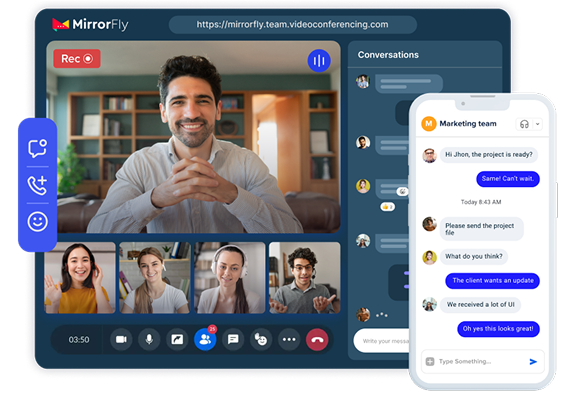Image resolution: width=575 pixels, height=393 pixels.
Task: Click the Conversations panel heading
Action: (388, 55)
